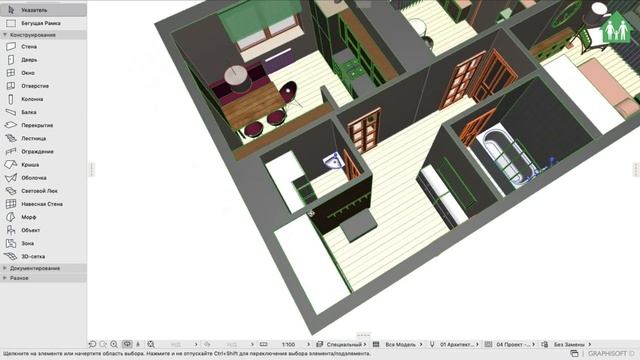Click the GRAPHISOFT ID link

[611, 353]
